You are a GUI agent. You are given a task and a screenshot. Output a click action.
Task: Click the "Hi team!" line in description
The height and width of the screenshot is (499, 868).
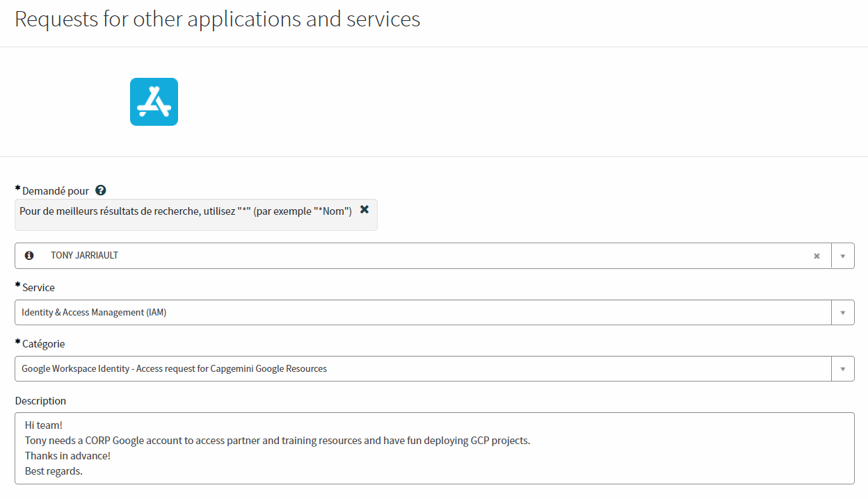[44, 425]
